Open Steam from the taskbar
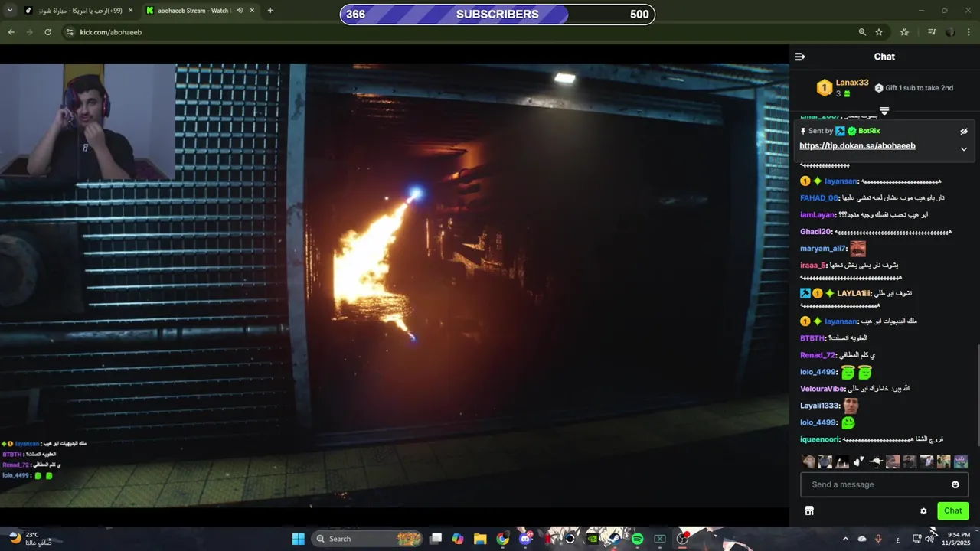The width and height of the screenshot is (980, 551). pyautogui.click(x=615, y=539)
